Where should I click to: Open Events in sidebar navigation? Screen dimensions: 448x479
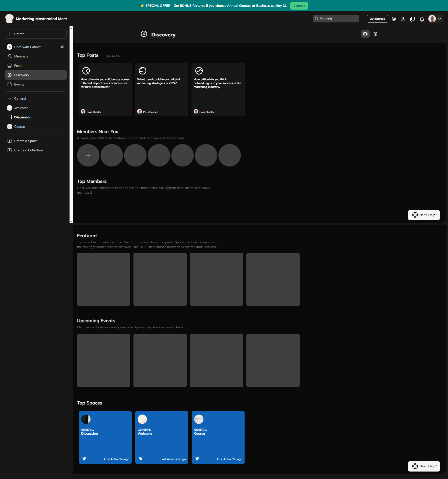tap(19, 84)
